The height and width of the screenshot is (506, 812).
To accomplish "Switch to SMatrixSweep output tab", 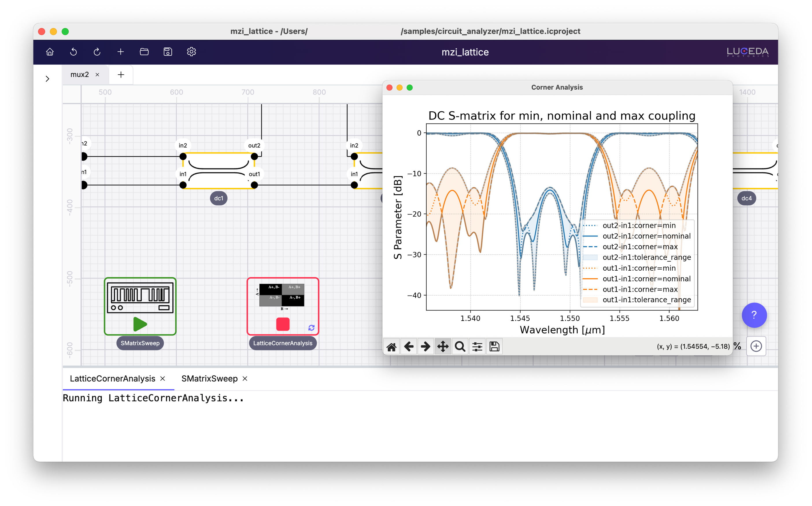I will tap(210, 378).
